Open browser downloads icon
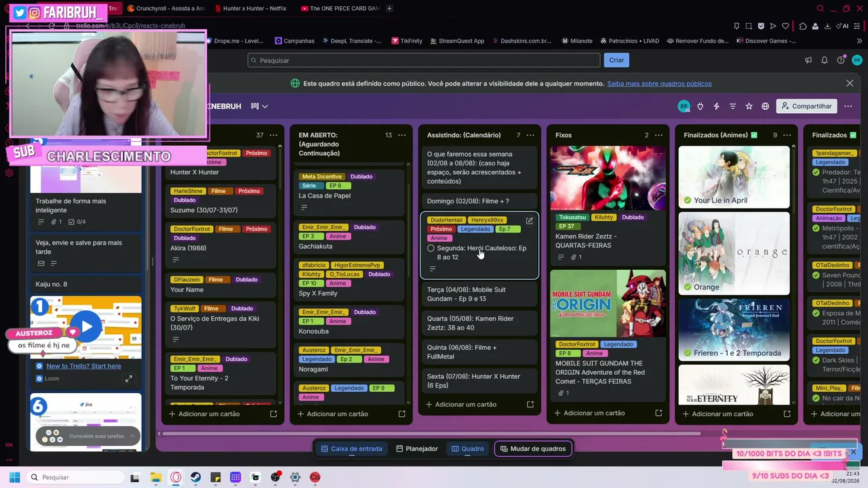The width and height of the screenshot is (868, 488). tap(828, 26)
